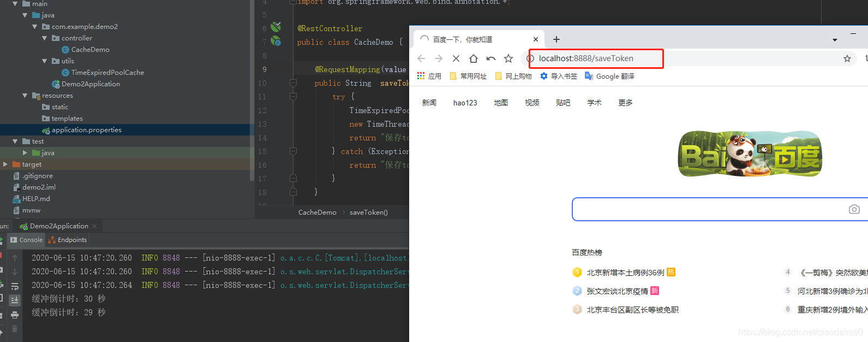Open TimeExpiredPoolCache class file
The width and height of the screenshot is (868, 342).
pyautogui.click(x=103, y=73)
